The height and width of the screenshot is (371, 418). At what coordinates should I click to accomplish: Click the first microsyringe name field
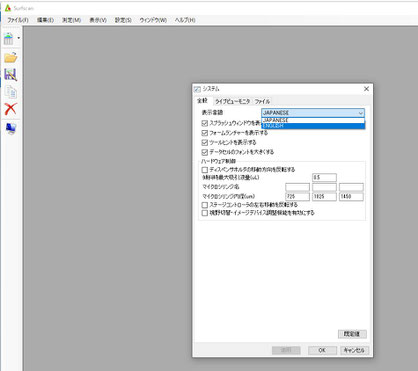[297, 187]
